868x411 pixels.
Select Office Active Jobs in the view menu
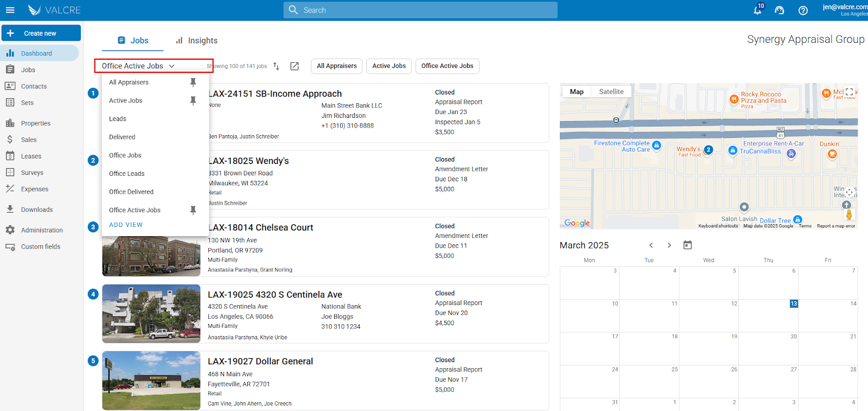click(135, 210)
